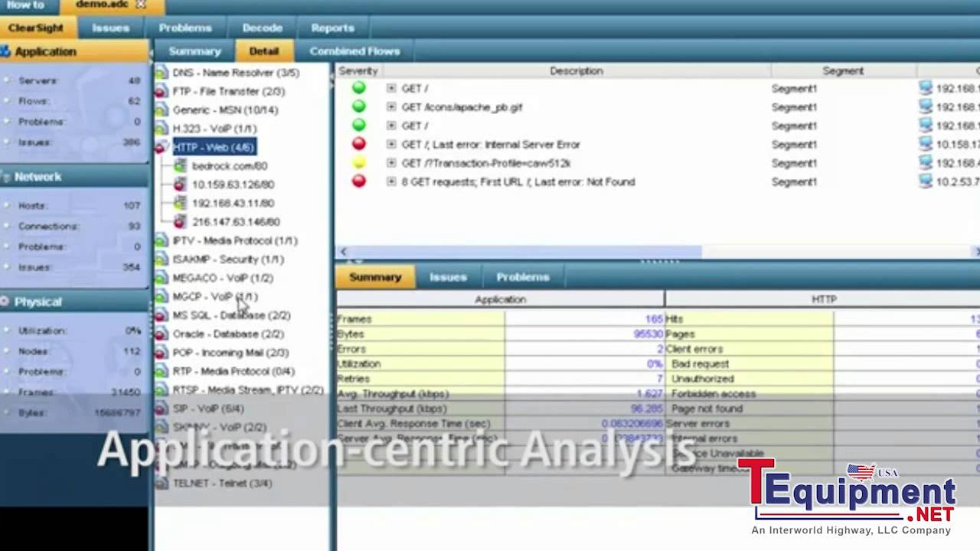Click the Flows count in Application panel

[x=134, y=101]
